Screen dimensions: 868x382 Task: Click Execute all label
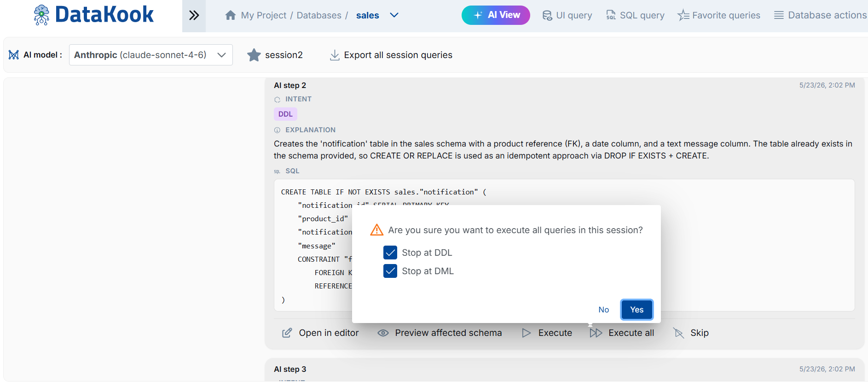click(x=631, y=333)
